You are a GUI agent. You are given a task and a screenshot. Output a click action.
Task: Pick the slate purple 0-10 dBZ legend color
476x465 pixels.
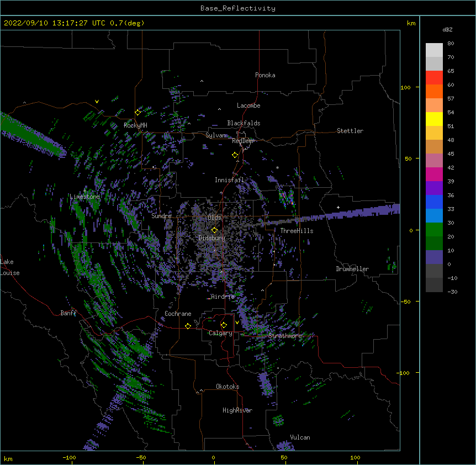(434, 257)
